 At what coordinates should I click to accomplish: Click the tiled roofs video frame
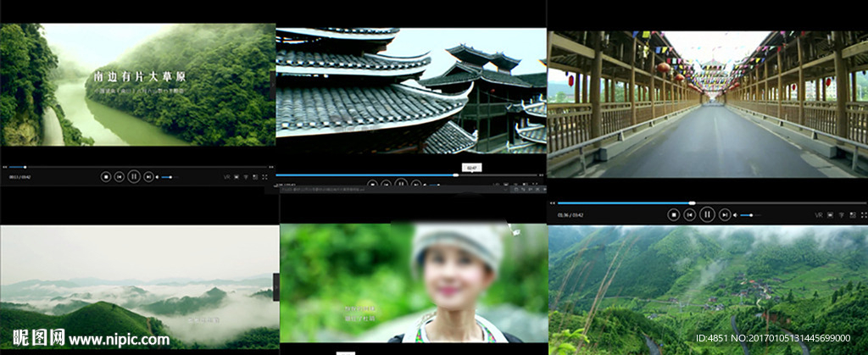click(x=411, y=91)
